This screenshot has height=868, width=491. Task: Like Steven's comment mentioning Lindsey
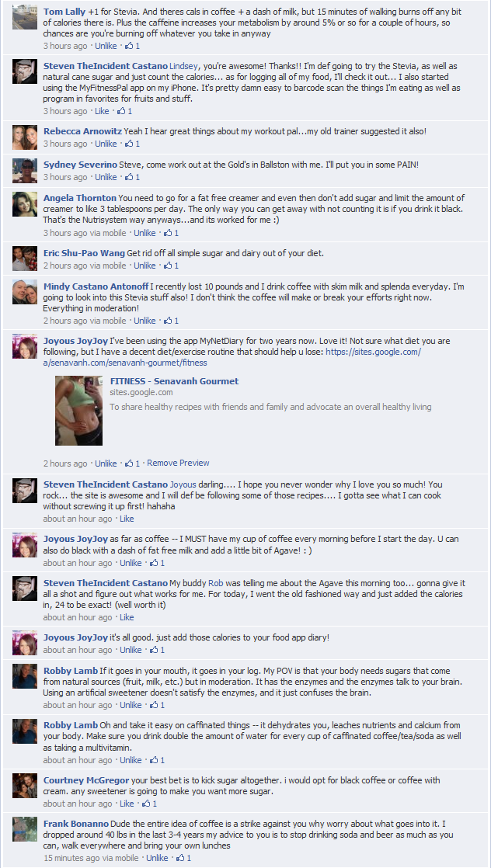(x=102, y=111)
